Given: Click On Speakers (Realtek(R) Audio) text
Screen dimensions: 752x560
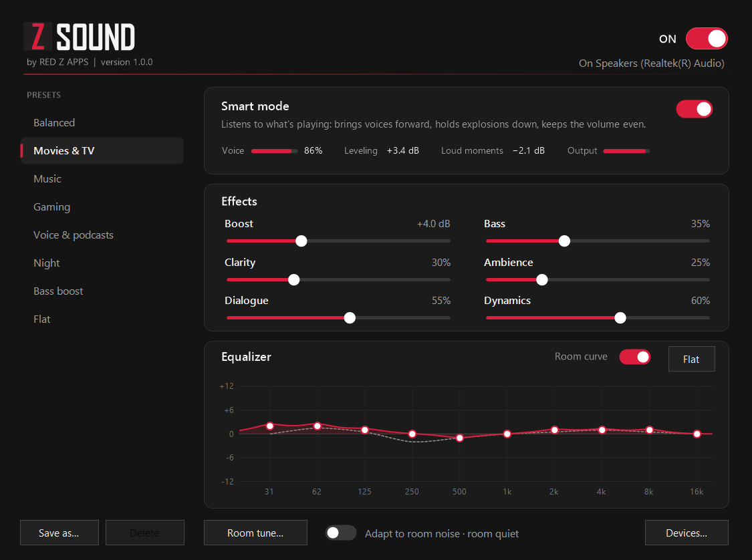Looking at the screenshot, I should 651,63.
